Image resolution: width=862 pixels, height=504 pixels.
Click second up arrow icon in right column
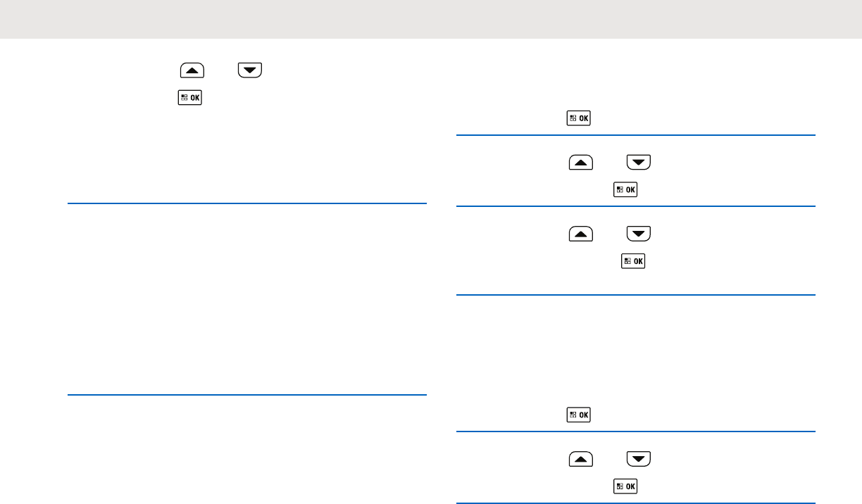[580, 234]
